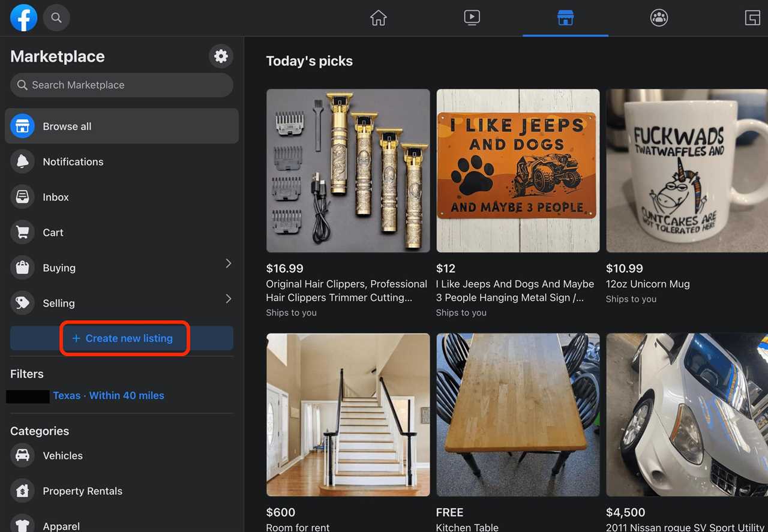768x532 pixels.
Task: Open the search magnifier icon beside logo
Action: click(56, 18)
